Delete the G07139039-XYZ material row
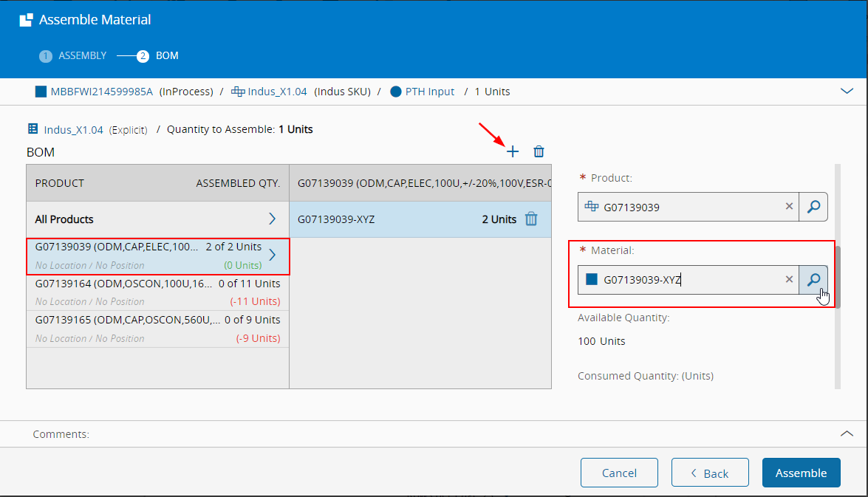 (531, 219)
